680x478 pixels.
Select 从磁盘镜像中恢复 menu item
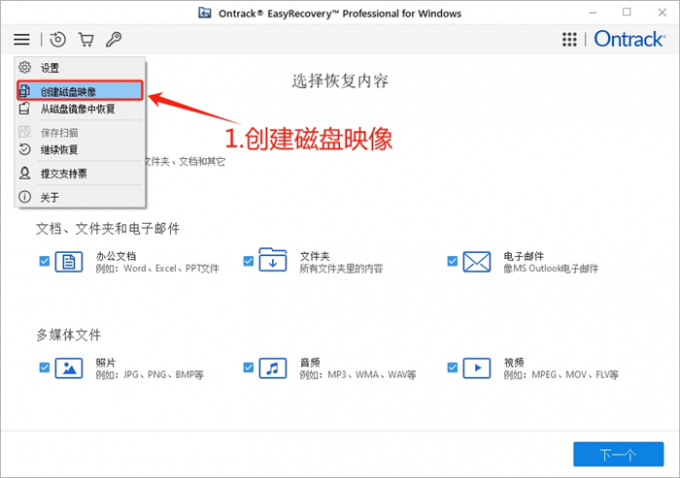click(80, 109)
